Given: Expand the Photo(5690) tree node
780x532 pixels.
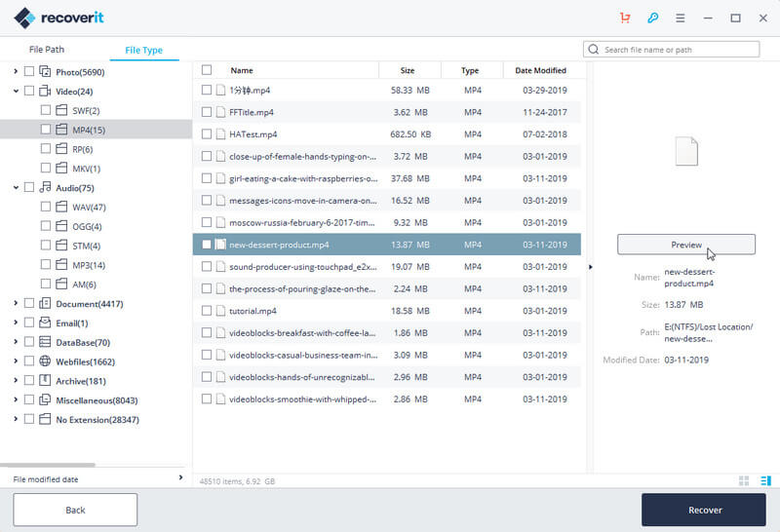Looking at the screenshot, I should pos(16,71).
